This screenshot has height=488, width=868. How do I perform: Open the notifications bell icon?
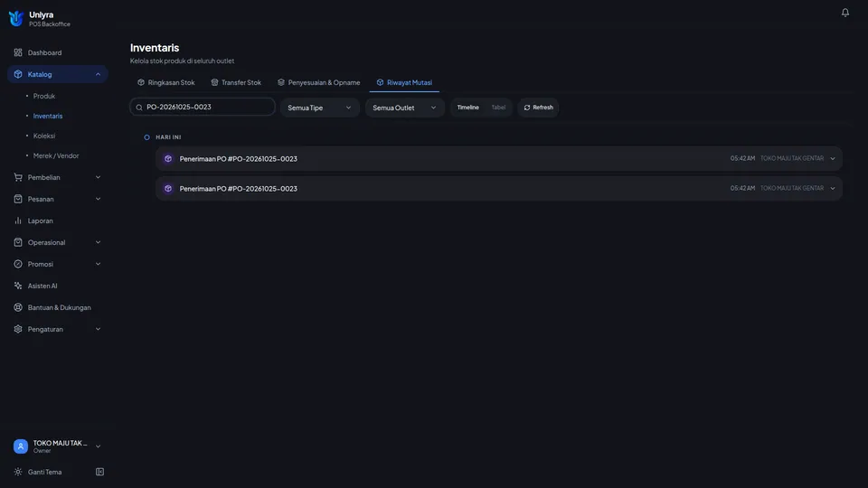tap(844, 12)
